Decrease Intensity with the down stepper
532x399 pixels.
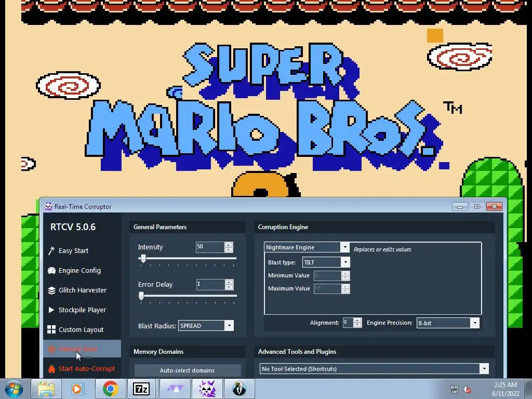[x=229, y=250]
